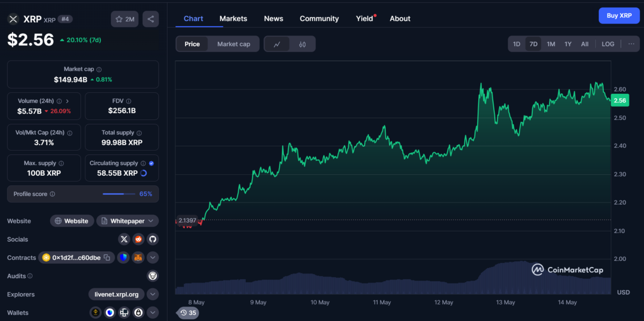Set chart range to All
The width and height of the screenshot is (644, 321).
(x=584, y=44)
